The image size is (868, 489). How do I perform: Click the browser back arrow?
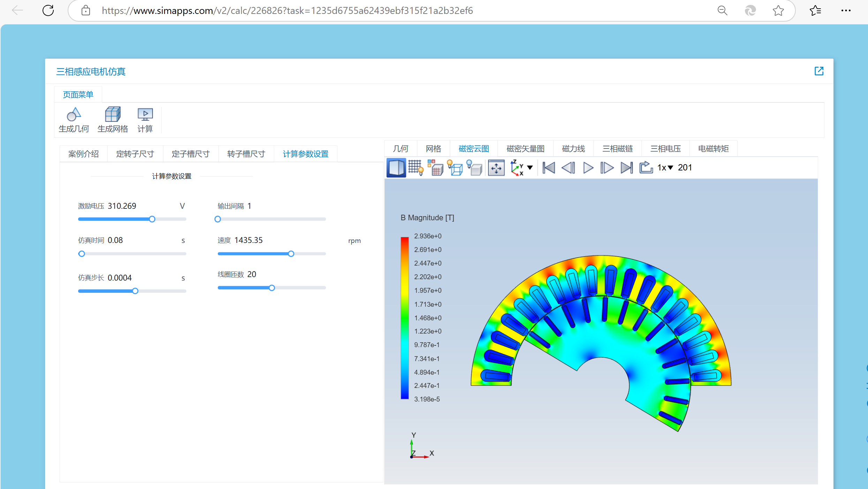[x=17, y=10]
